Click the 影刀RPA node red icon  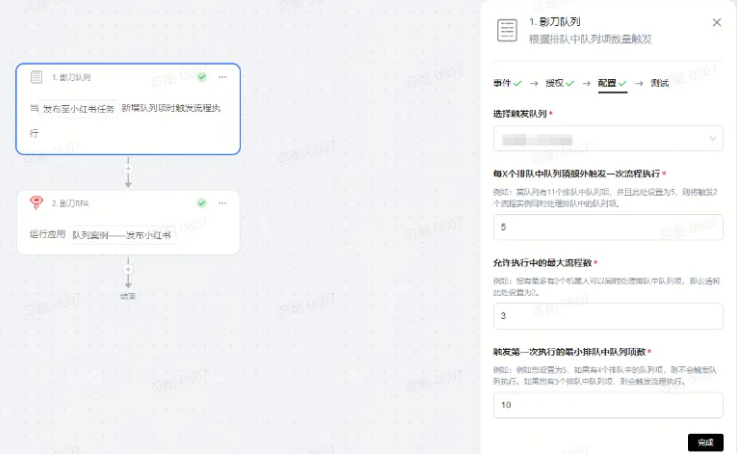pos(36,203)
